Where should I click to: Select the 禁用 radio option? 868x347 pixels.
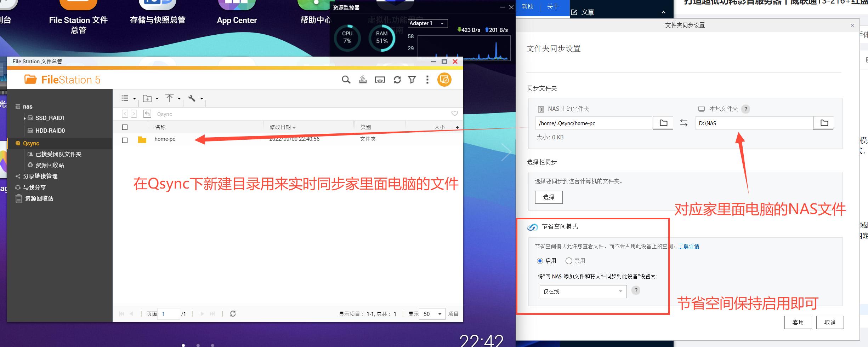coord(569,261)
